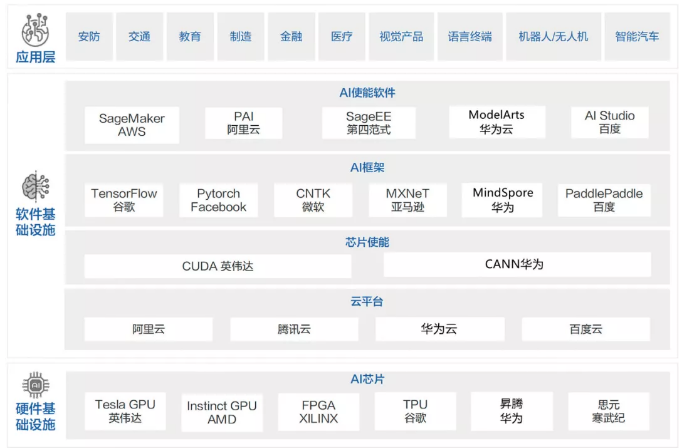679x448 pixels.
Task: Click the 腾讯云 box
Action: click(294, 329)
